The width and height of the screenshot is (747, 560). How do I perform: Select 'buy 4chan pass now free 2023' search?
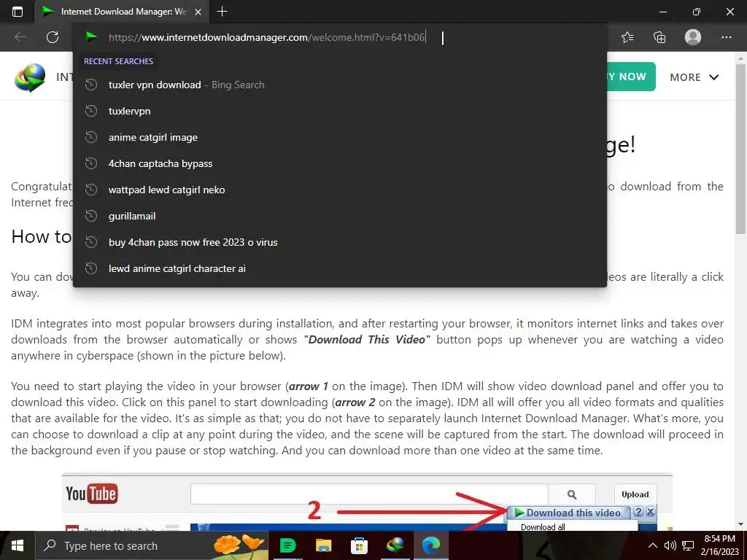(340, 242)
